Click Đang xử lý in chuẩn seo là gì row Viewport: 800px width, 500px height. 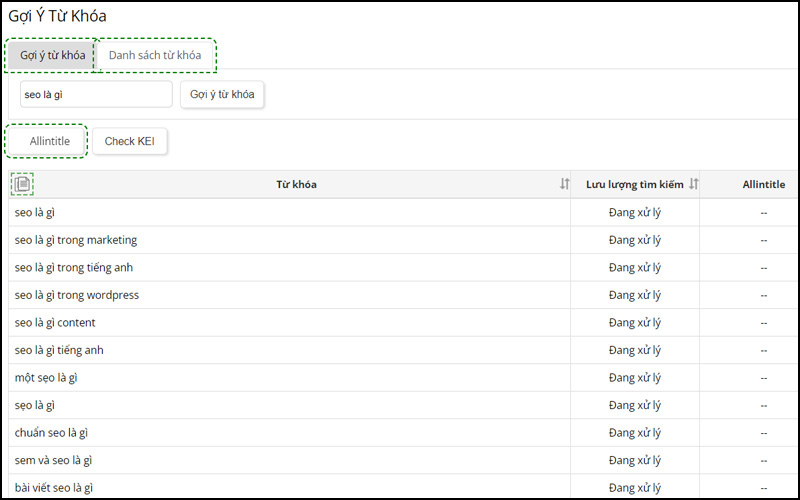pos(635,433)
